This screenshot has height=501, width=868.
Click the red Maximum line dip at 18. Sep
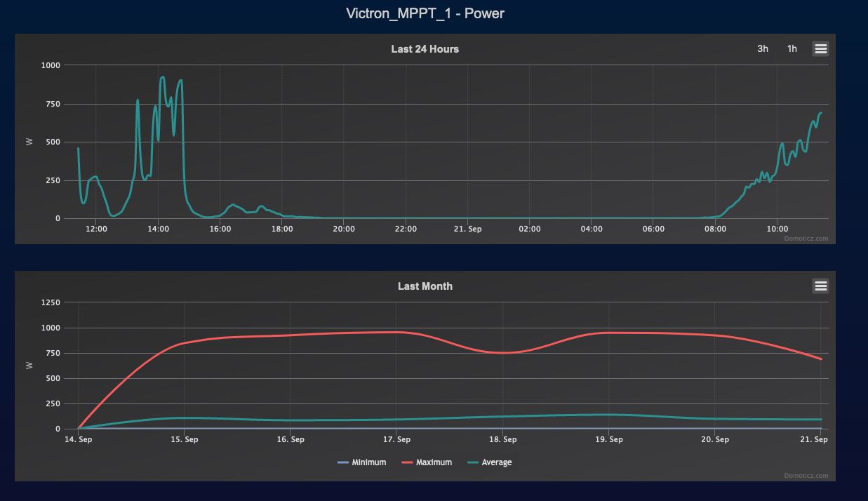(503, 352)
